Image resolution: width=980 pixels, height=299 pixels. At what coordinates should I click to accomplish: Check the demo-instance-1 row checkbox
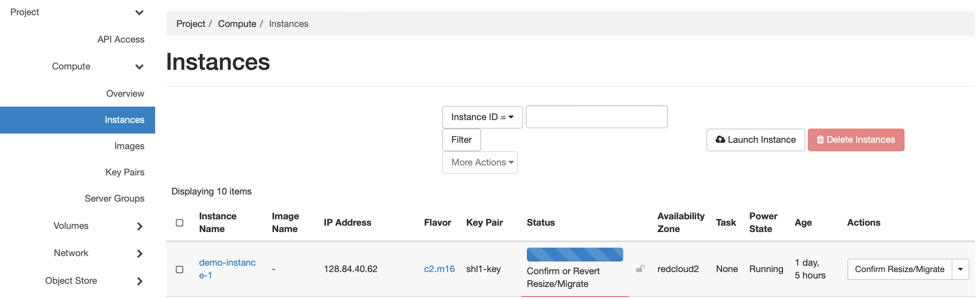pyautogui.click(x=180, y=269)
